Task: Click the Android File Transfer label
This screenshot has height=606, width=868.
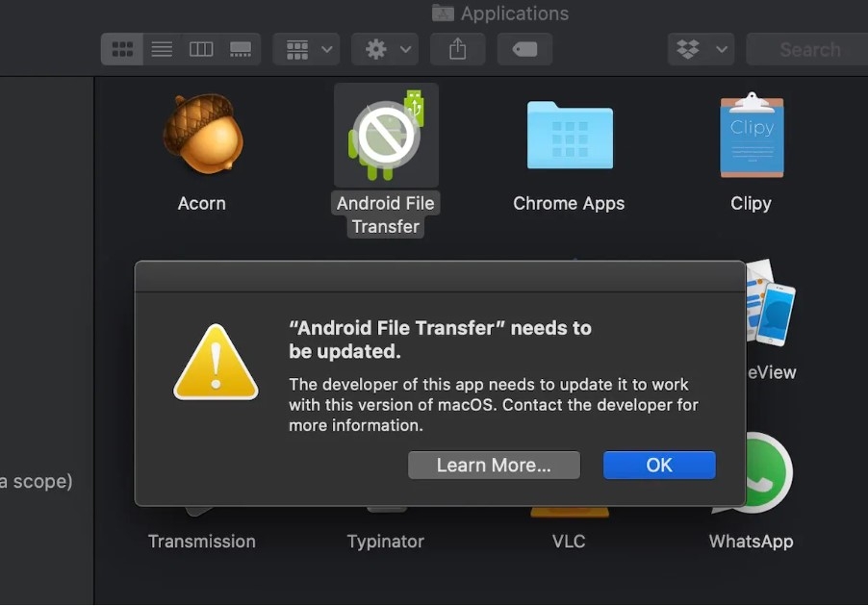Action: click(385, 215)
